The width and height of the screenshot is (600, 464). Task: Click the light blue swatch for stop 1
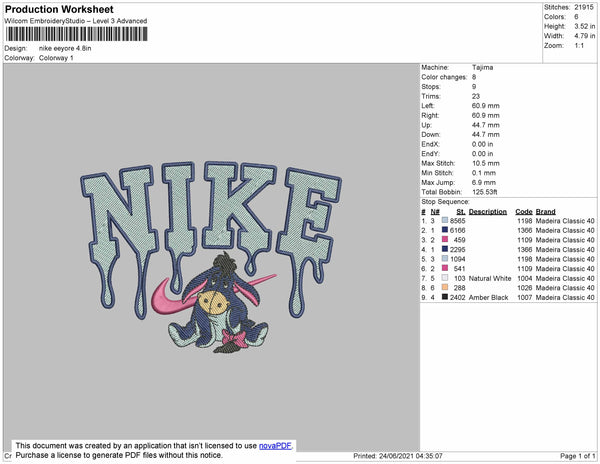pyautogui.click(x=445, y=220)
